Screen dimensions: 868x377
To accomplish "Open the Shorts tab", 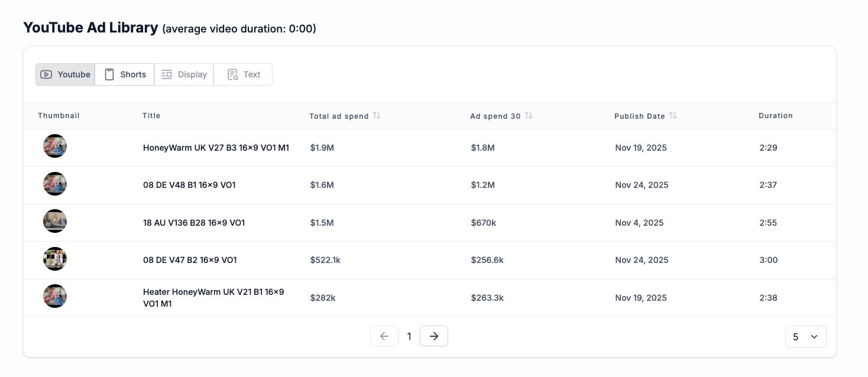I will pos(125,74).
